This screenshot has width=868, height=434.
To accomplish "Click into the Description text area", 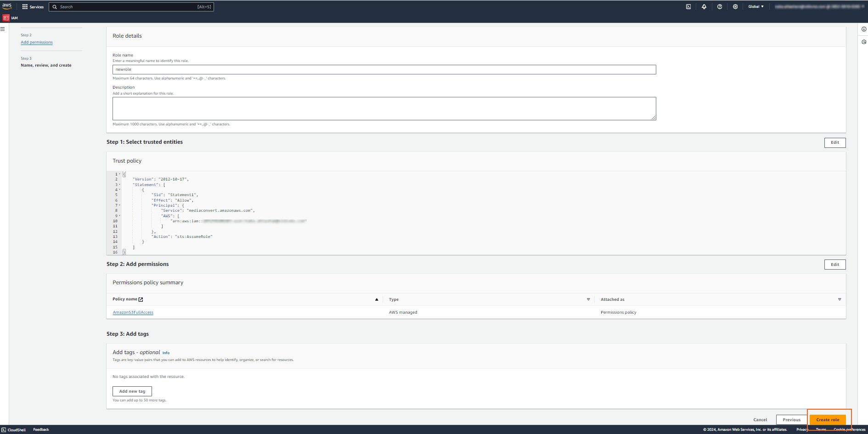I will coord(384,108).
